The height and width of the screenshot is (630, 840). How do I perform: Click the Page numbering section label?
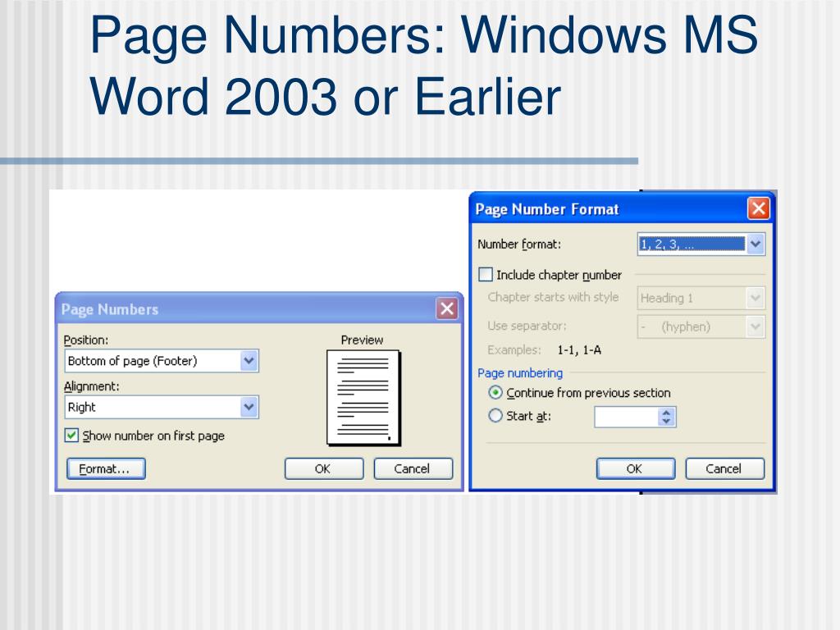tap(520, 373)
